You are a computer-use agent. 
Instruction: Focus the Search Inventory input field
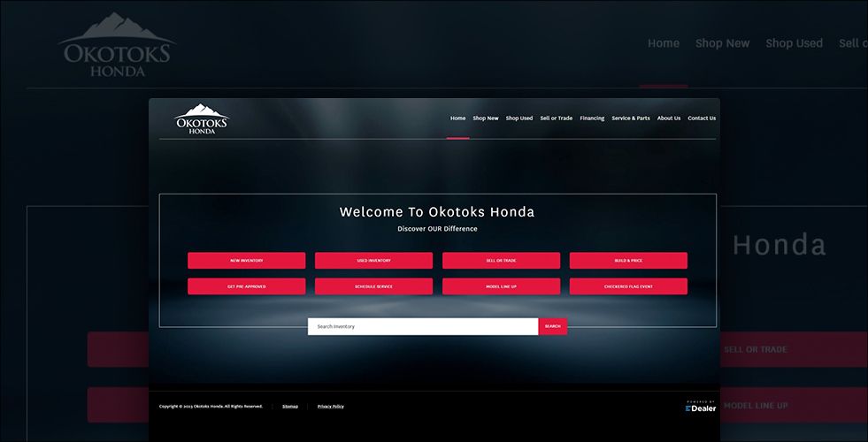coord(423,326)
